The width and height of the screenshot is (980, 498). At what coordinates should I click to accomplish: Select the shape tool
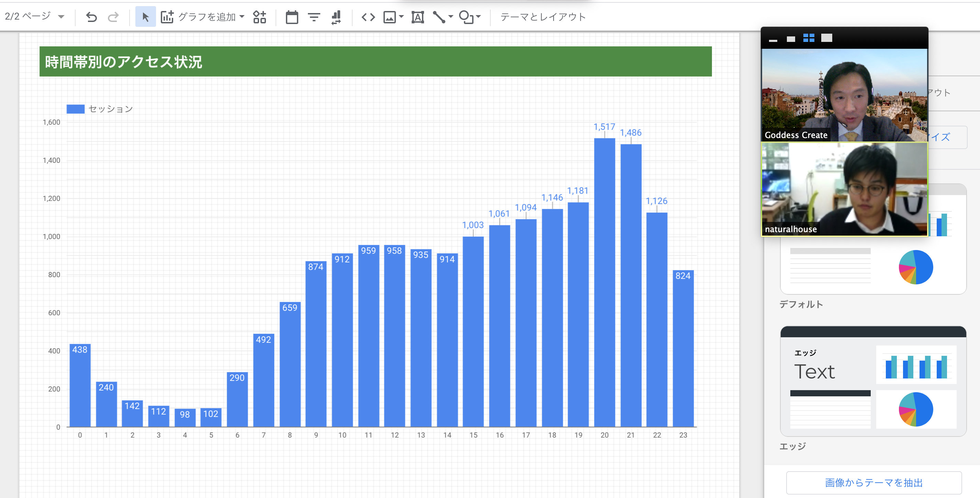point(466,17)
